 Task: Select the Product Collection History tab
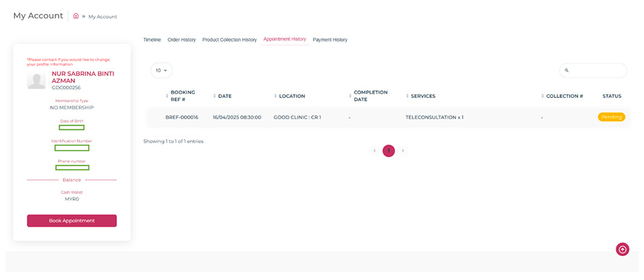coord(229,40)
